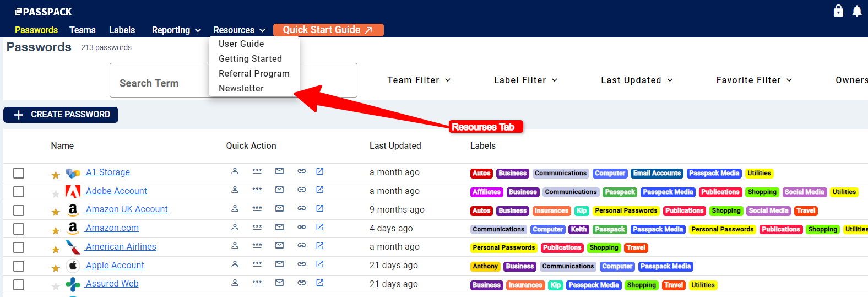Click the password dots icon for Adobe Account
The width and height of the screenshot is (868, 297).
pos(257,190)
